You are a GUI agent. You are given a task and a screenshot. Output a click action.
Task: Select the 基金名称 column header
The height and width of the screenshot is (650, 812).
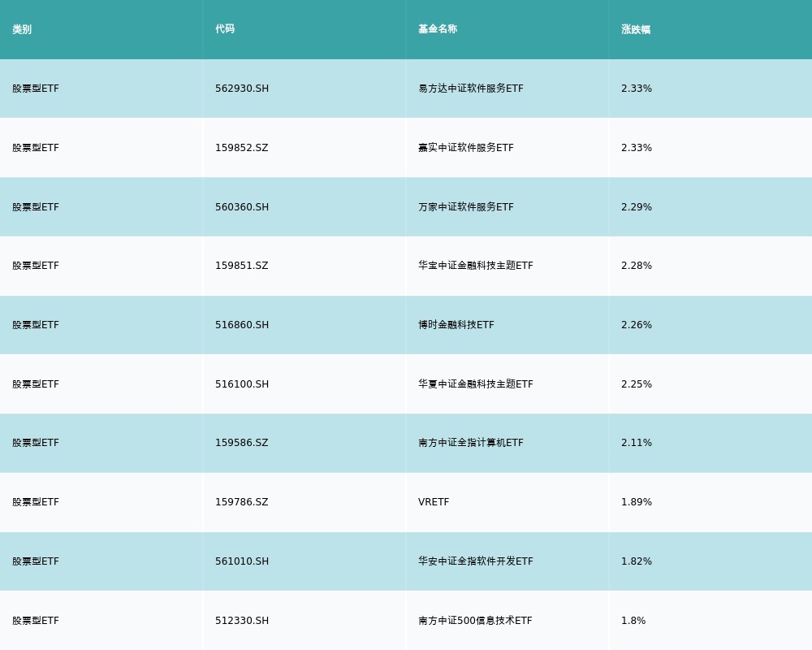(438, 29)
